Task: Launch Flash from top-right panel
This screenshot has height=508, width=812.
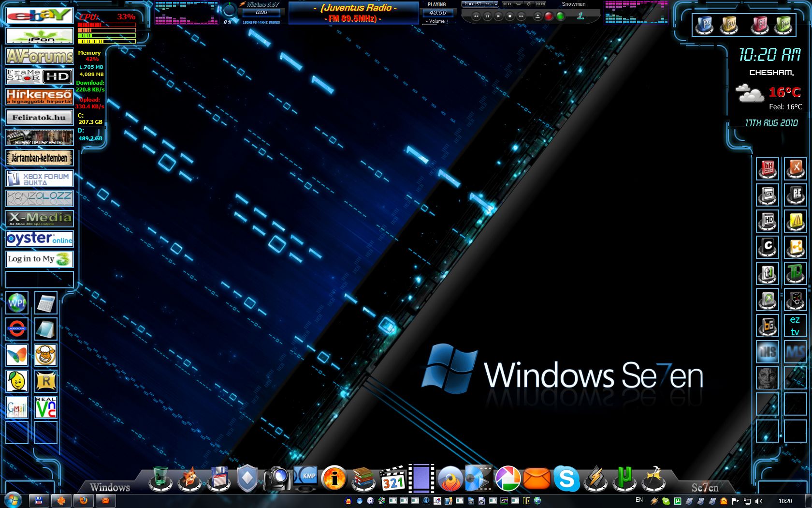Action: point(759,24)
